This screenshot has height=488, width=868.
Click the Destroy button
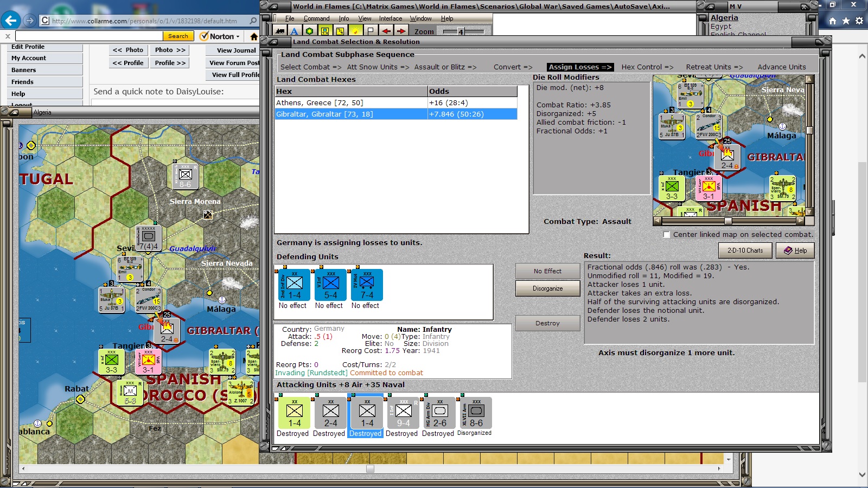coord(547,323)
